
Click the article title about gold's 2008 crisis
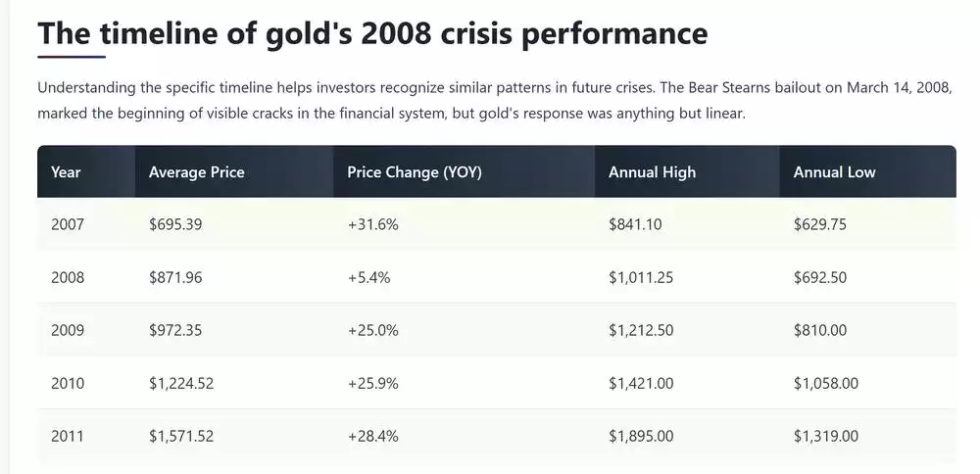click(x=371, y=33)
